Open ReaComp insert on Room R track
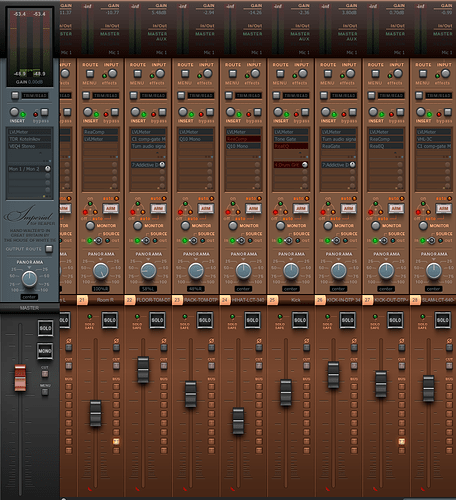Screen dimensions: 456x500 pyautogui.click(x=101, y=132)
